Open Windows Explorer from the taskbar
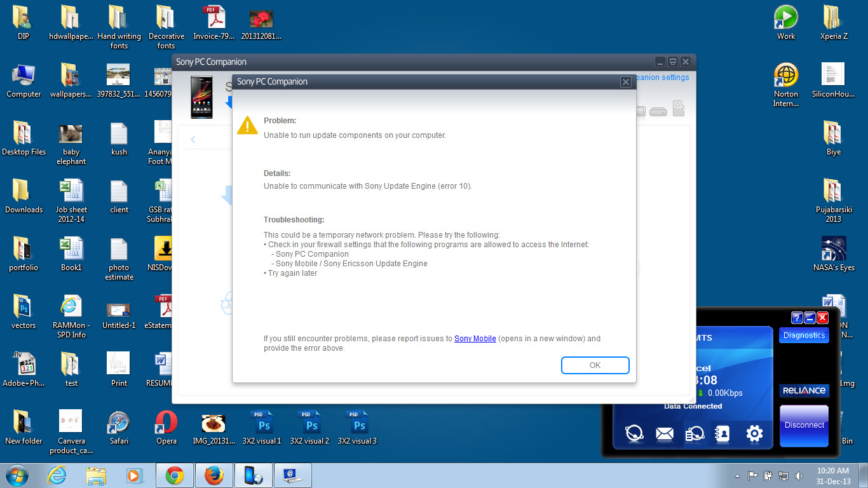 pyautogui.click(x=96, y=475)
